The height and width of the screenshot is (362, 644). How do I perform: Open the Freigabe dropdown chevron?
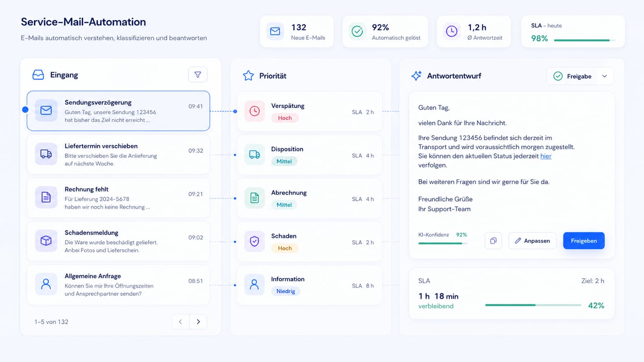[604, 76]
